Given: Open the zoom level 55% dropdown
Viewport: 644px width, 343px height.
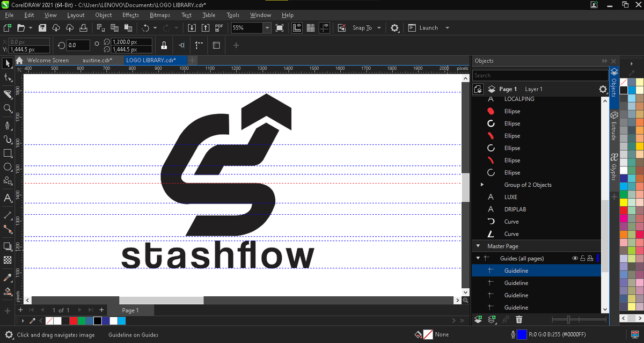Looking at the screenshot, I should [267, 28].
